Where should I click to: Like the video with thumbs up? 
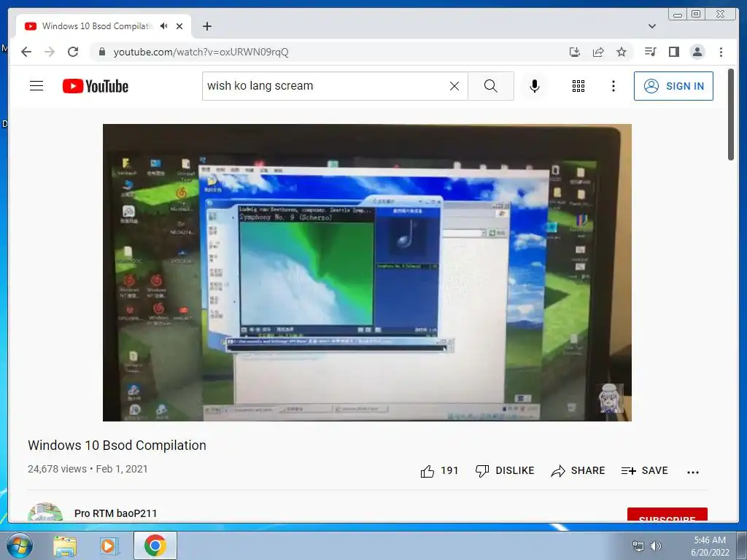438,471
